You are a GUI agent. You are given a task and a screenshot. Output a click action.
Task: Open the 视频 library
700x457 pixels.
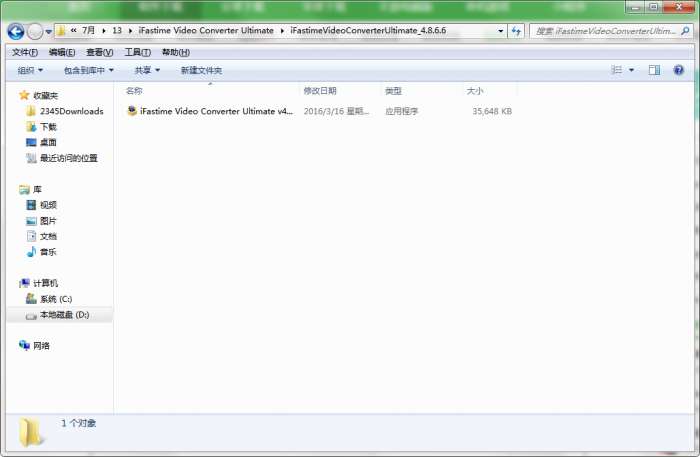tap(42, 205)
